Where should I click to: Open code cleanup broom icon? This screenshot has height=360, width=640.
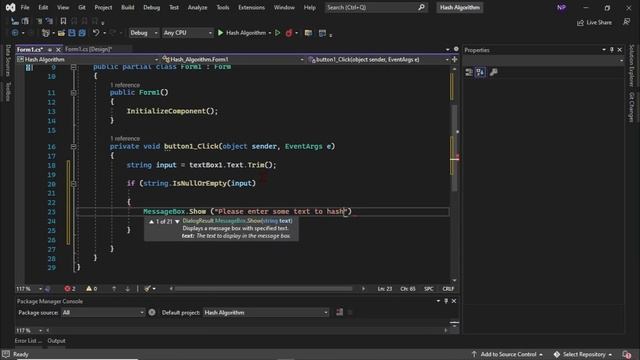point(147,289)
